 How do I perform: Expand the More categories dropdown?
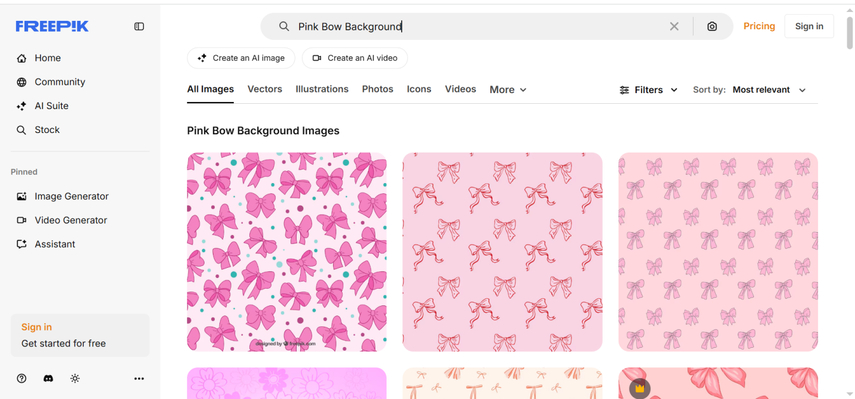[508, 90]
